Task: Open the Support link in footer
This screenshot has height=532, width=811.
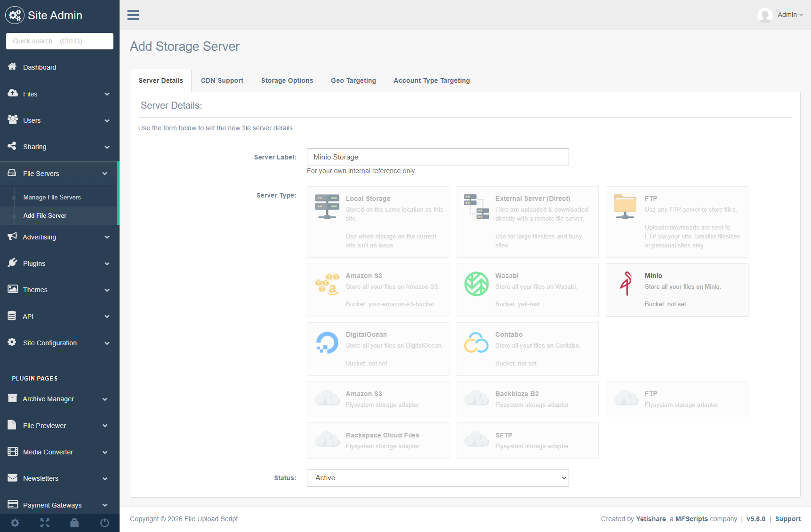Action: (787, 519)
